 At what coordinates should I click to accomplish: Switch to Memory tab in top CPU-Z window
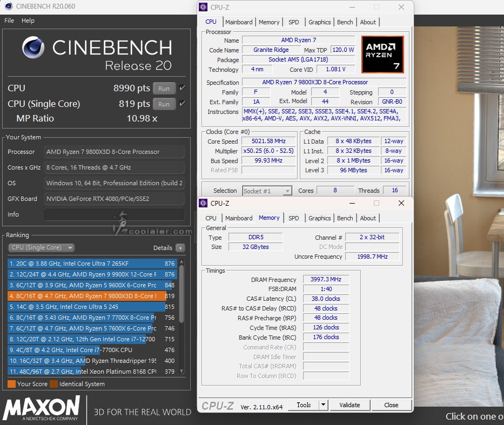(x=269, y=22)
